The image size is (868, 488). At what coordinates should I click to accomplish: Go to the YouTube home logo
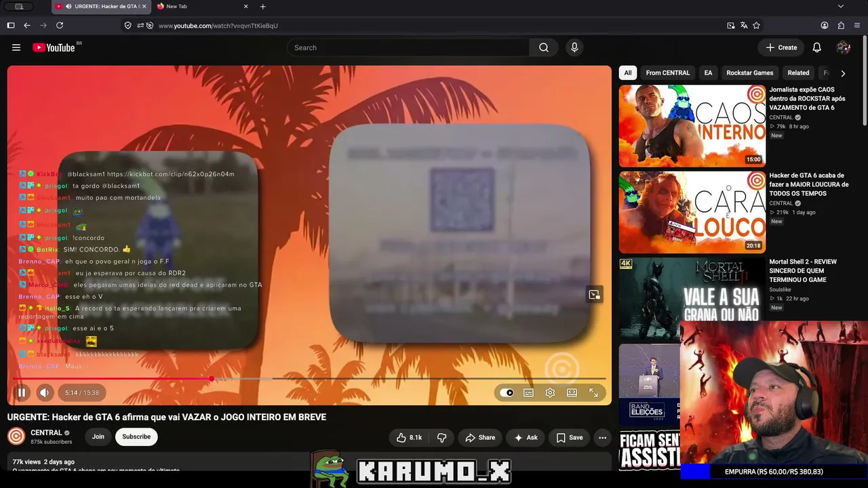point(54,47)
